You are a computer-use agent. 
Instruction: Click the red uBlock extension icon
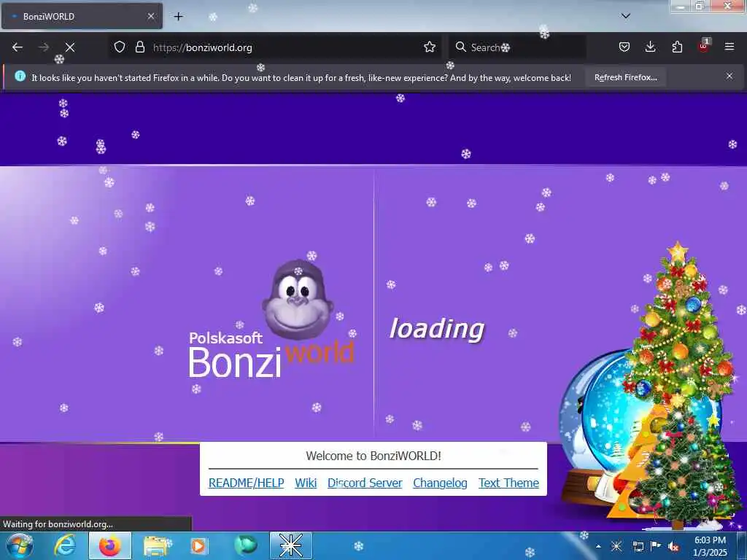[x=704, y=46]
